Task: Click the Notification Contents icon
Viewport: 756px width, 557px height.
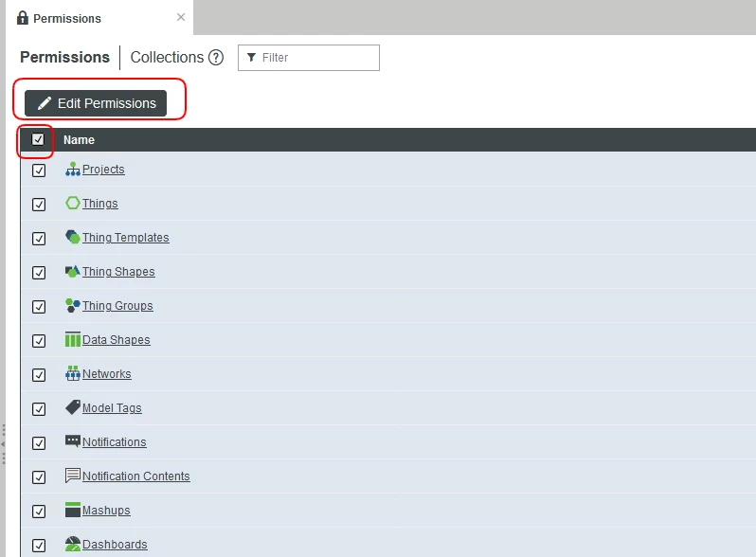Action: point(73,476)
